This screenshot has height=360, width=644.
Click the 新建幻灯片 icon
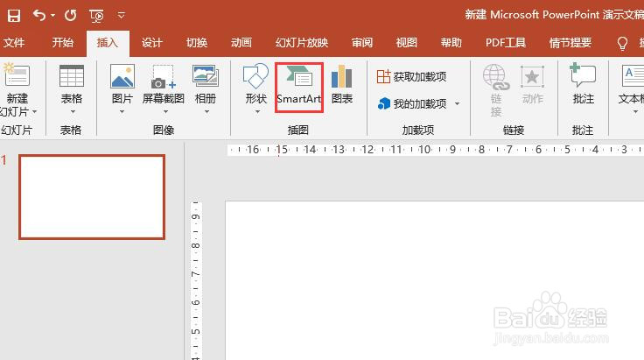[x=17, y=75]
